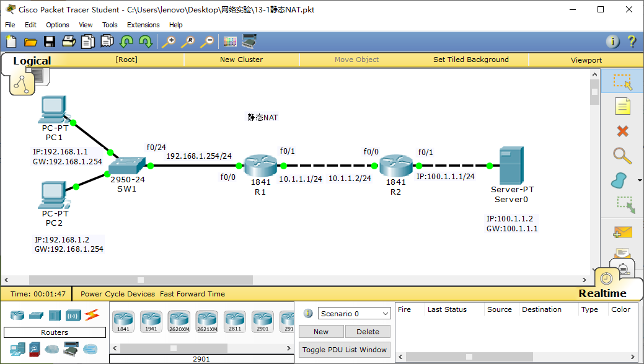Pick the 2901 router model

pos(263,322)
